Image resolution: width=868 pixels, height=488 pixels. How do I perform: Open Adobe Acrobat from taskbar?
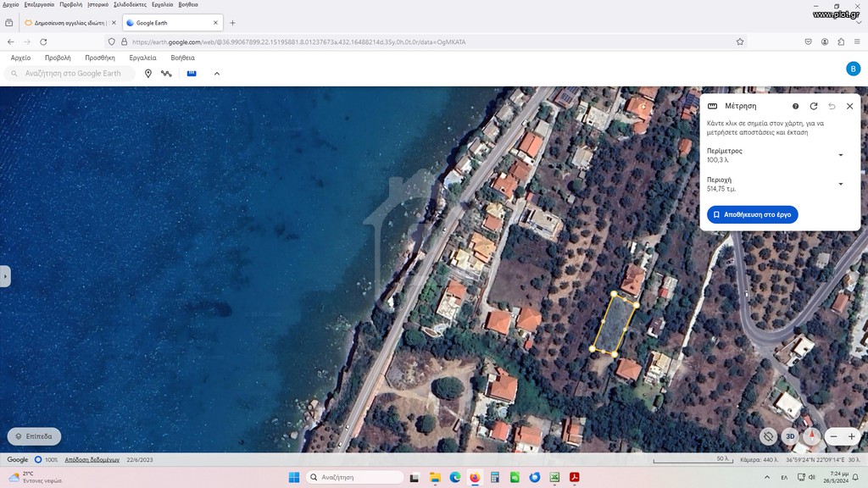click(x=574, y=477)
